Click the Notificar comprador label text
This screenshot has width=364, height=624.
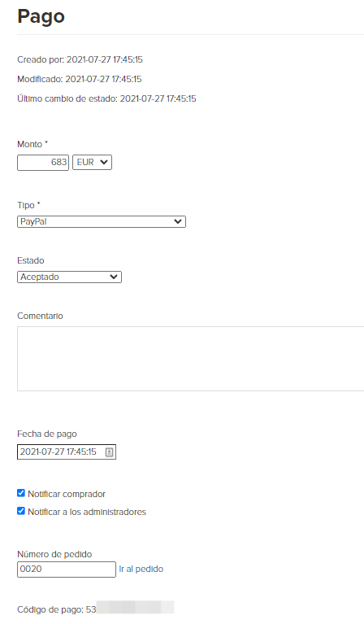pyautogui.click(x=67, y=494)
